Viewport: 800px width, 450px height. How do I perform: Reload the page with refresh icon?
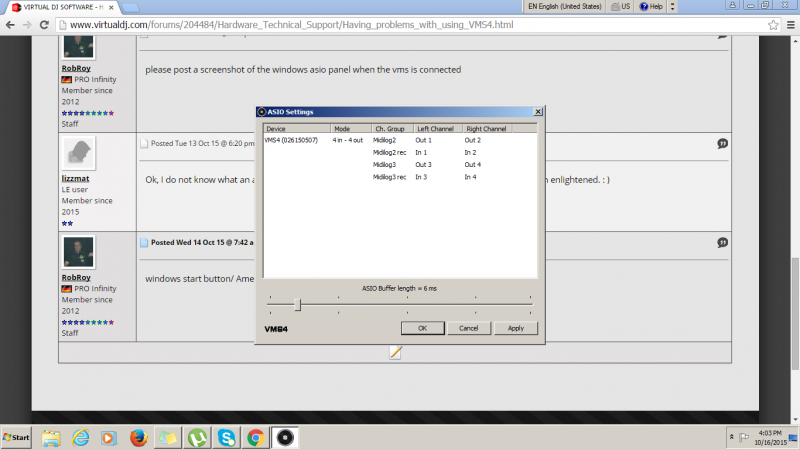pyautogui.click(x=44, y=24)
